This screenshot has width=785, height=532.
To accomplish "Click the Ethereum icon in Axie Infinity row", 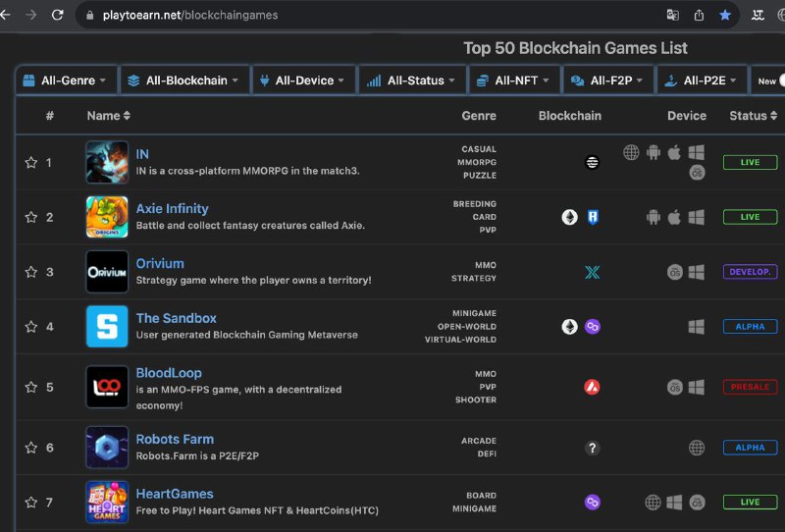I will tap(570, 217).
